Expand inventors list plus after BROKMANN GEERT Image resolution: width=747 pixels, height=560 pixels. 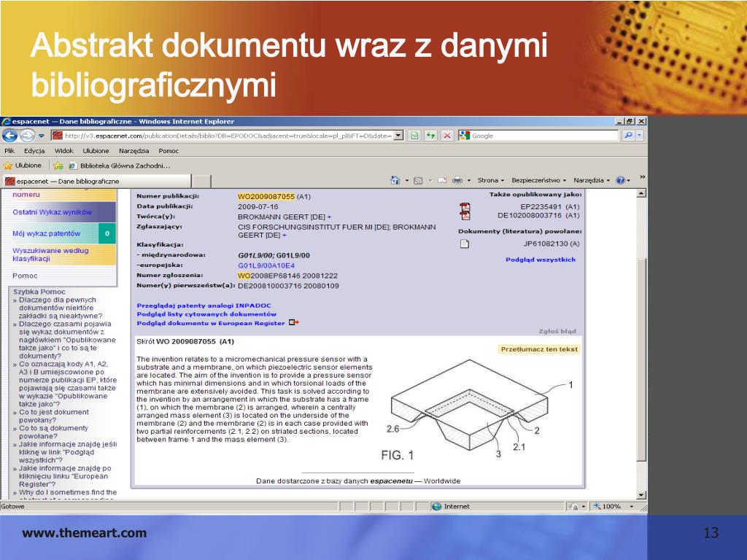[329, 217]
